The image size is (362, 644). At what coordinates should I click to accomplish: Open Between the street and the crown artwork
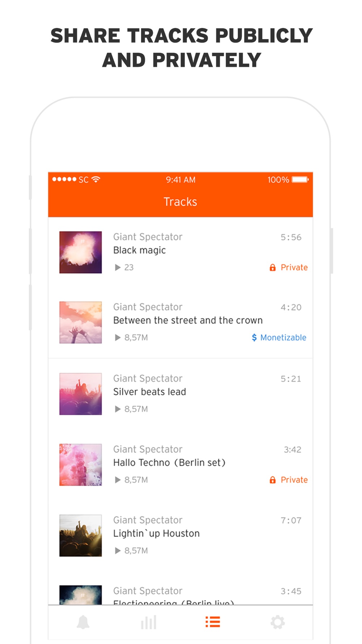pyautogui.click(x=80, y=322)
